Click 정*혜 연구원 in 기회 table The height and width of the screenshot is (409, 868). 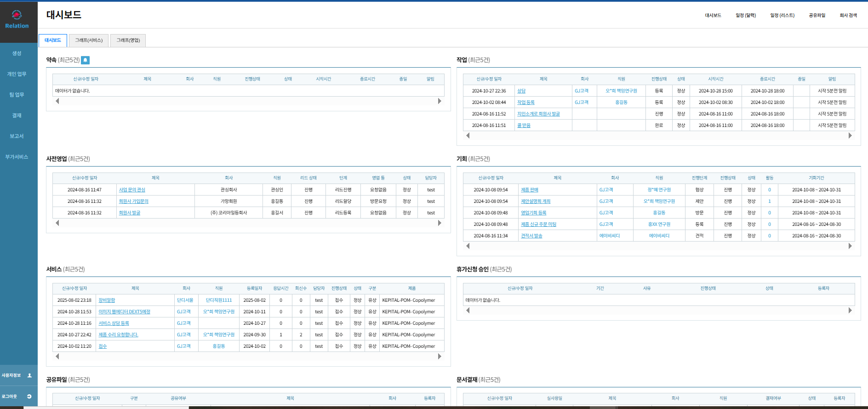(659, 190)
